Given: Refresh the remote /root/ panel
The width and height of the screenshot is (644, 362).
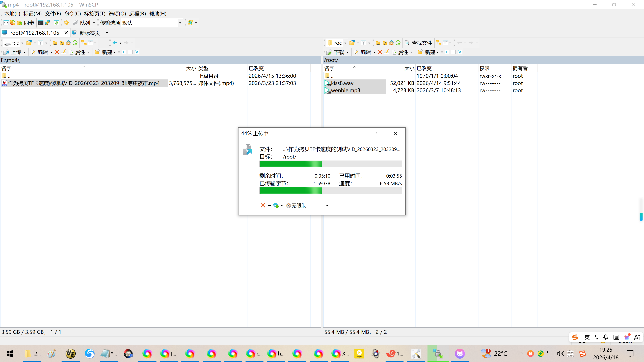Looking at the screenshot, I should tap(398, 43).
